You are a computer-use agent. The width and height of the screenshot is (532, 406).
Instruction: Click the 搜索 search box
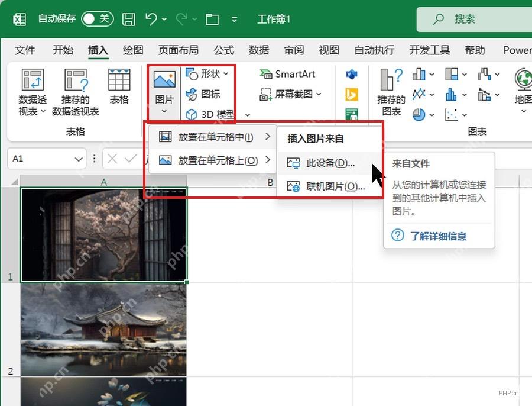[474, 19]
